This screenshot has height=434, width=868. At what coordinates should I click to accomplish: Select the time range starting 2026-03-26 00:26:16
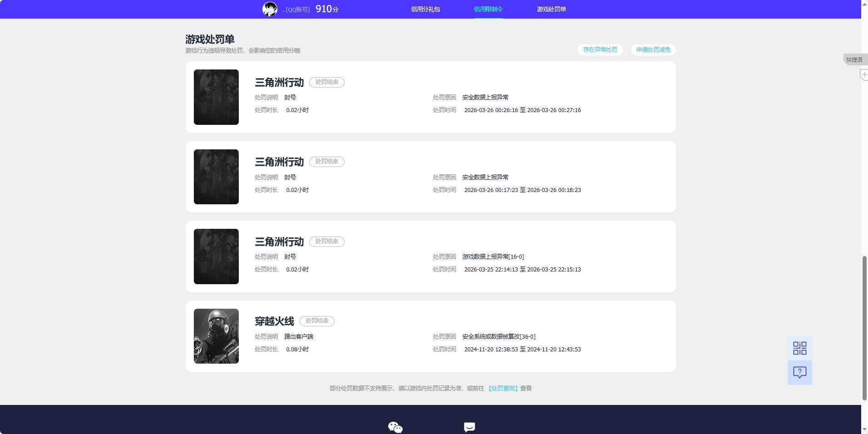pyautogui.click(x=523, y=110)
